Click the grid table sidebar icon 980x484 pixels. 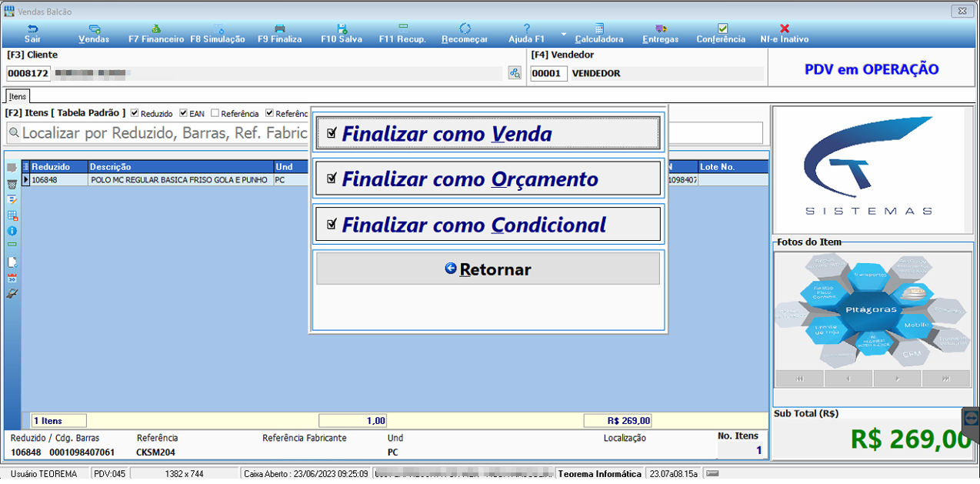(12, 215)
